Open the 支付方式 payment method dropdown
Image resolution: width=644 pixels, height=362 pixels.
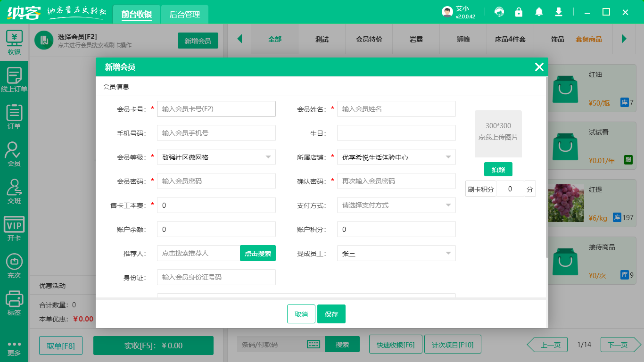click(x=396, y=205)
